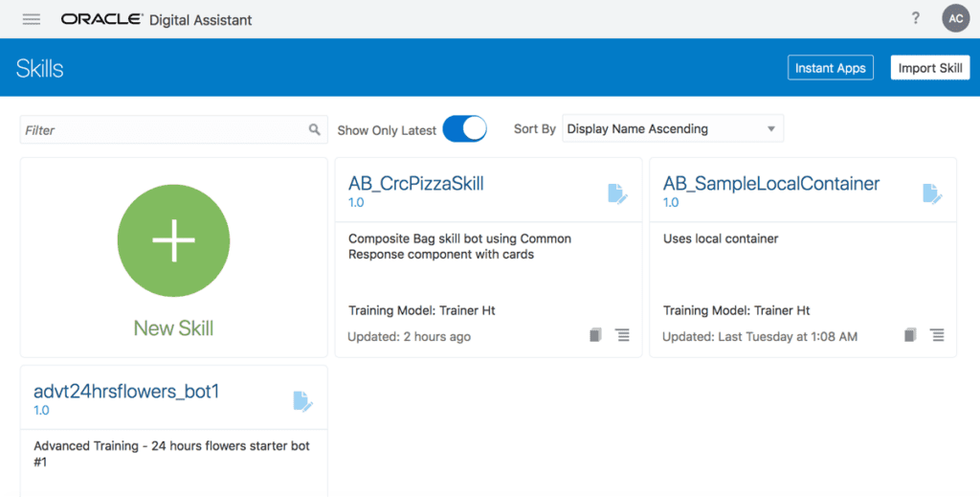The height and width of the screenshot is (497, 980).
Task: Click the filter search magnifier icon
Action: pos(314,129)
